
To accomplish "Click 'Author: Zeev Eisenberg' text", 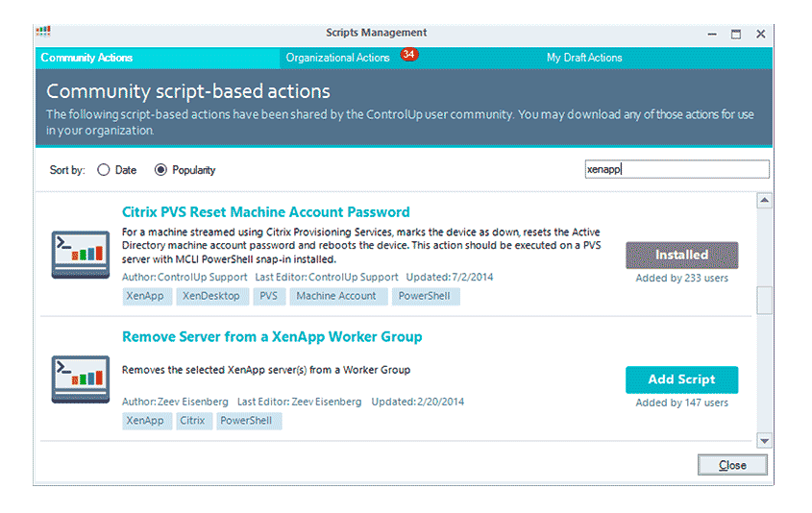I will click(x=175, y=402).
